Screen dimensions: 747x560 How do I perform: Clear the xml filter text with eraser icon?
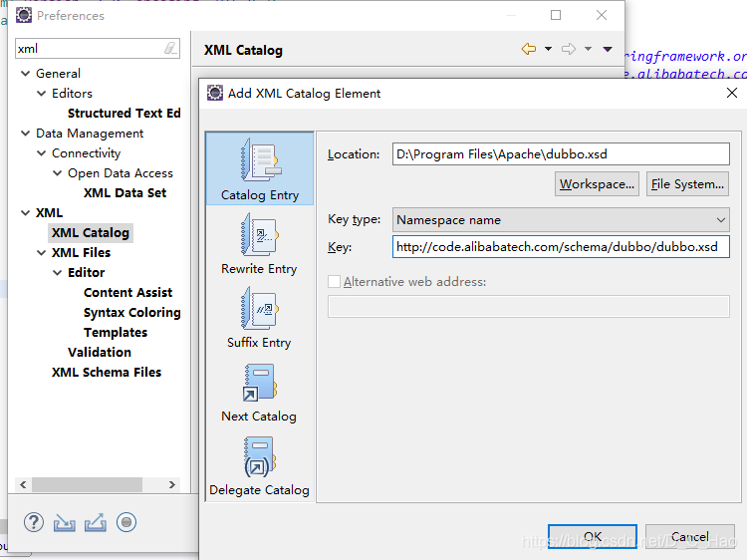170,48
